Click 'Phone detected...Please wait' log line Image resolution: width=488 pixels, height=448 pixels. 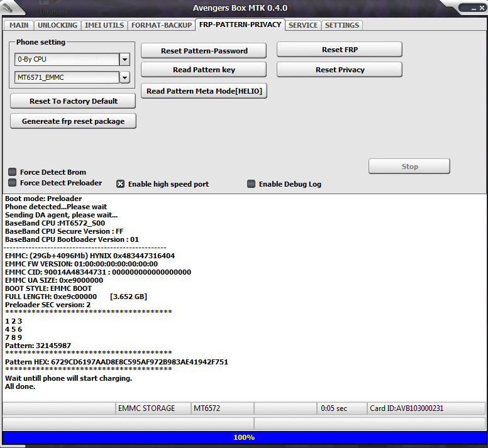(x=56, y=207)
